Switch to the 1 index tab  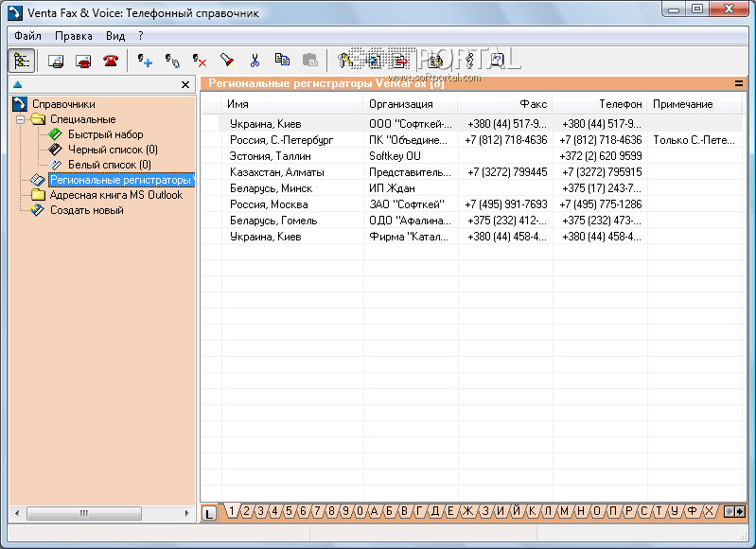tap(232, 511)
